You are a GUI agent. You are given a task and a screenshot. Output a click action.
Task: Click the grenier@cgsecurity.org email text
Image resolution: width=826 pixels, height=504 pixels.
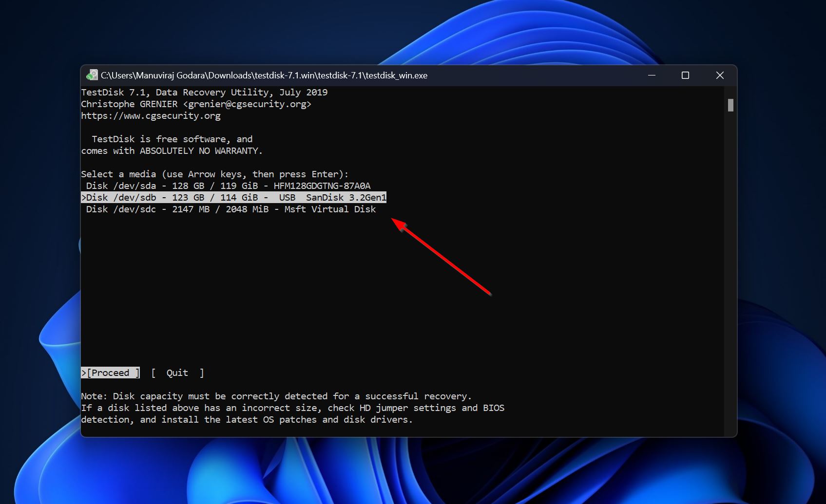tap(247, 104)
